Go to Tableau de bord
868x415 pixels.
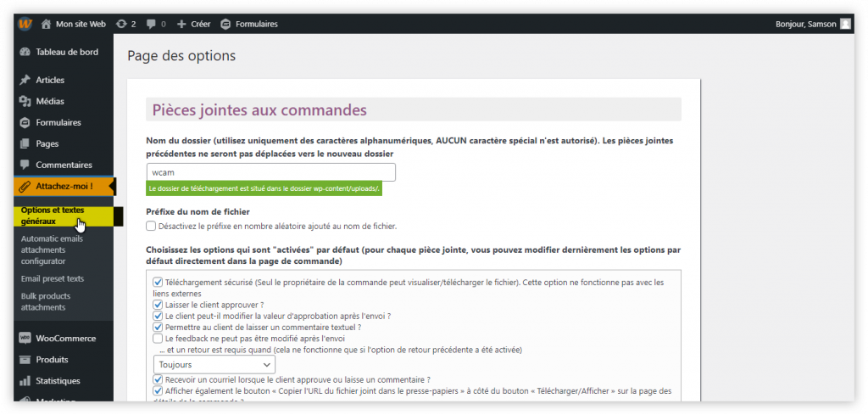[67, 52]
